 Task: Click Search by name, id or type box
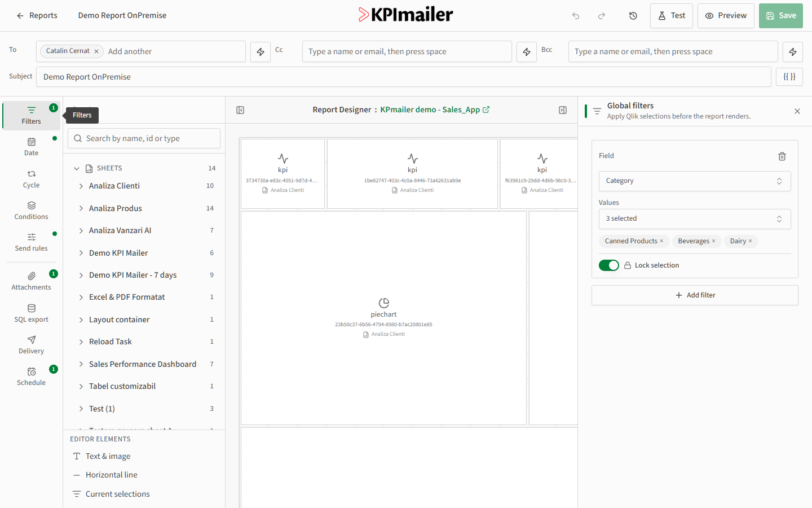click(144, 138)
